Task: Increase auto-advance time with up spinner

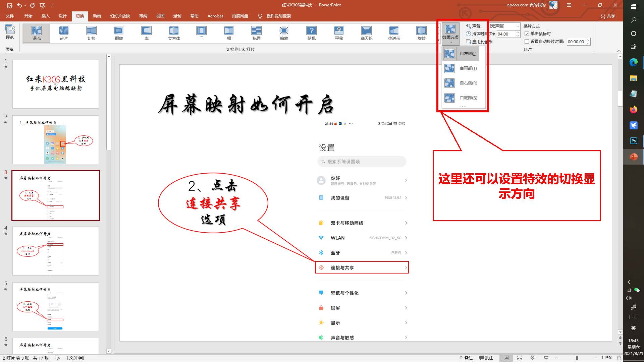Action: (588, 40)
